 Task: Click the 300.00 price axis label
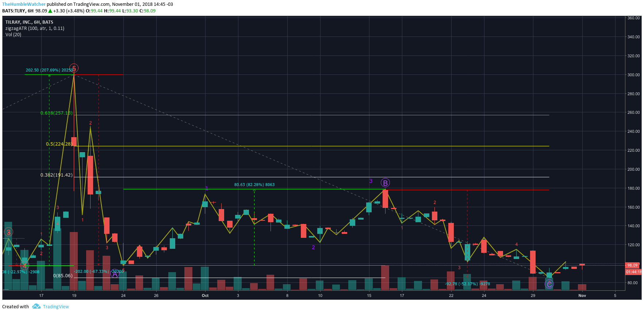(x=633, y=75)
